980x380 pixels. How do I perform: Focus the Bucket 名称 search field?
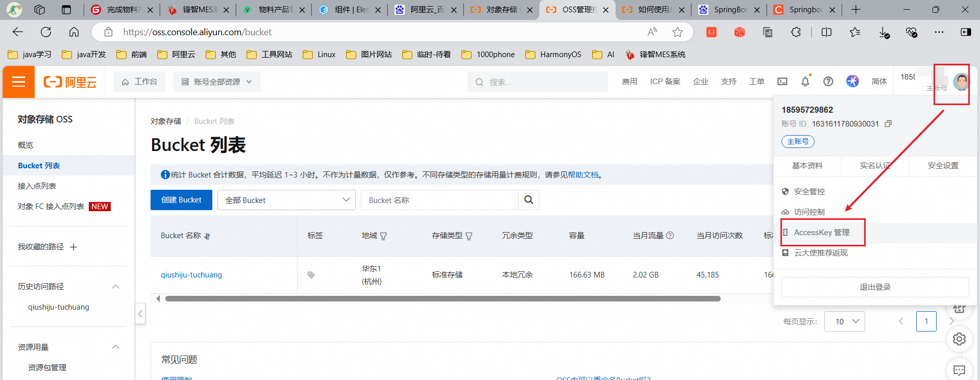click(x=439, y=200)
